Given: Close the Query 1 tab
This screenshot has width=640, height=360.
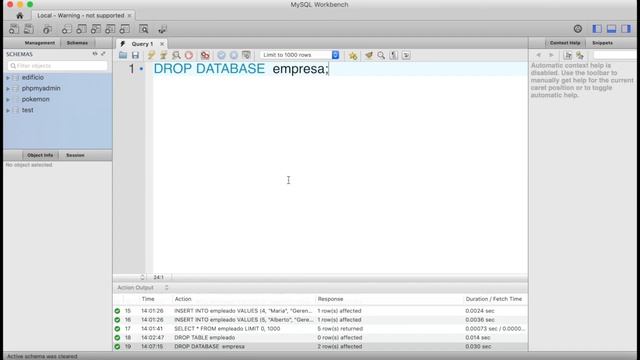Looking at the screenshot, I should (x=162, y=44).
